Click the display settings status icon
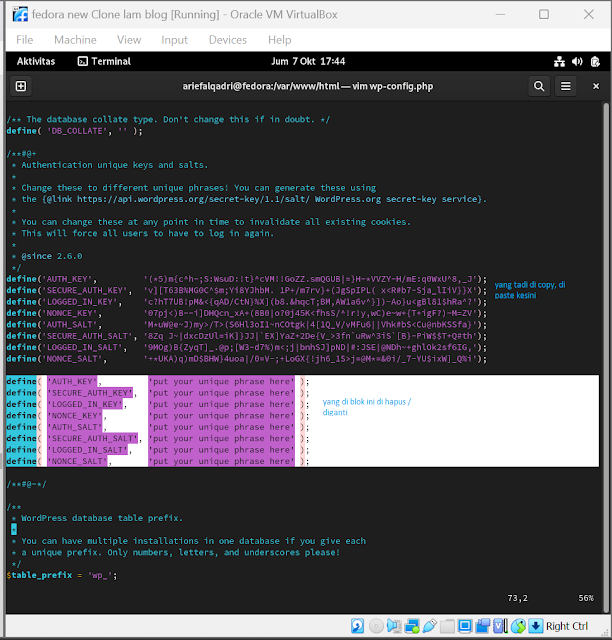The image size is (612, 640). tap(465, 626)
